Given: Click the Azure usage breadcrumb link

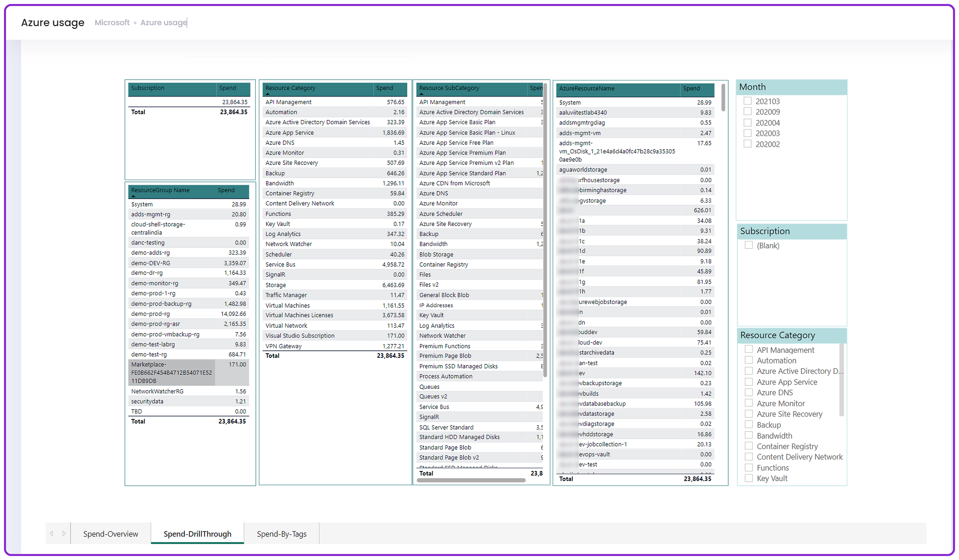Looking at the screenshot, I should pyautogui.click(x=164, y=22).
